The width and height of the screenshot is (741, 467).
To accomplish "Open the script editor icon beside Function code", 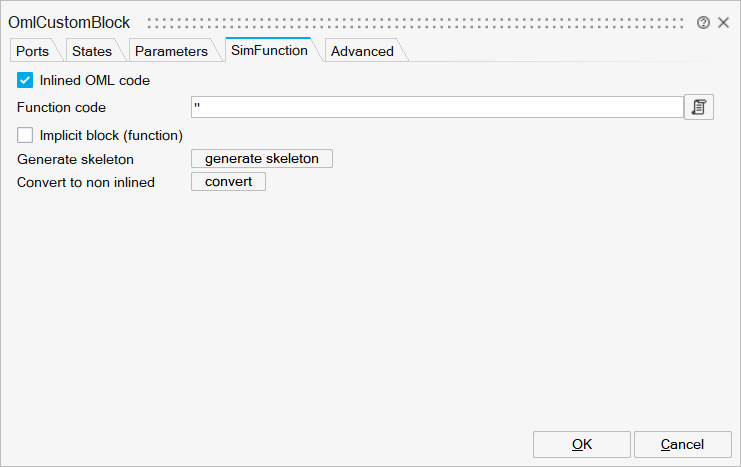I will (x=699, y=107).
